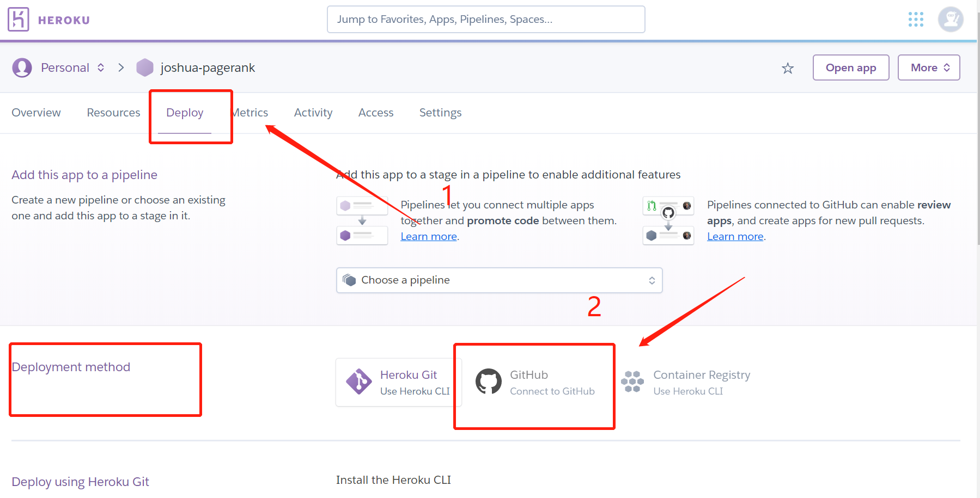Click joshua-pagerank in the breadcrumb
The width and height of the screenshot is (980, 498).
[208, 67]
